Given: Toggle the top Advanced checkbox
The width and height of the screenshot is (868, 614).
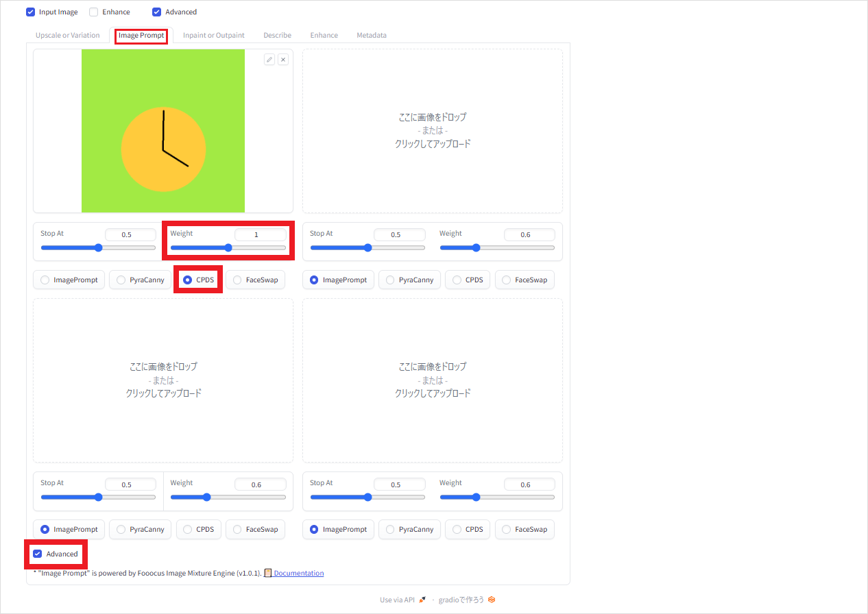Looking at the screenshot, I should pos(157,12).
